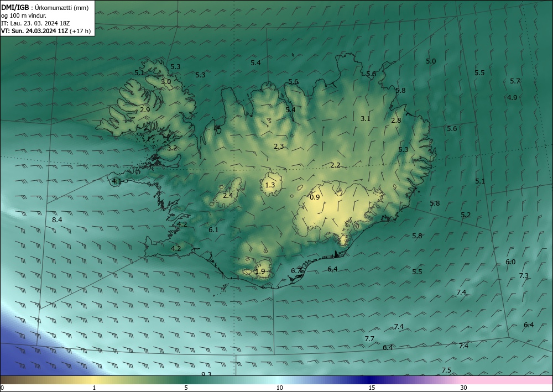Click the 30 label on the color scale
553x392 pixels.
464,388
